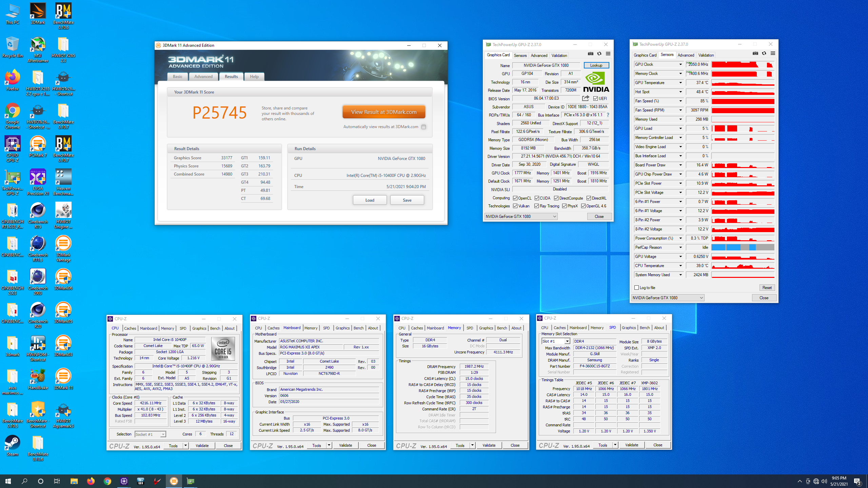
Task: Open 3DMark Vantage desktop icon
Action: coord(63,249)
